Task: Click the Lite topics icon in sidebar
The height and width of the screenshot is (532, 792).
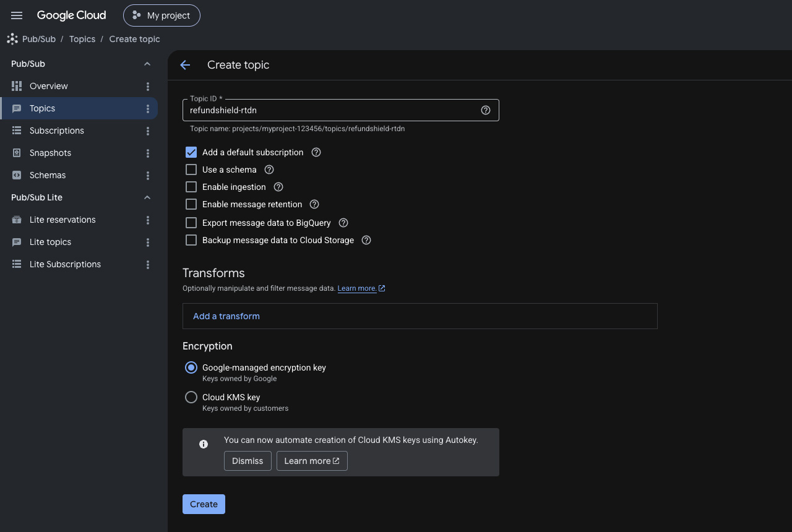Action: click(17, 242)
